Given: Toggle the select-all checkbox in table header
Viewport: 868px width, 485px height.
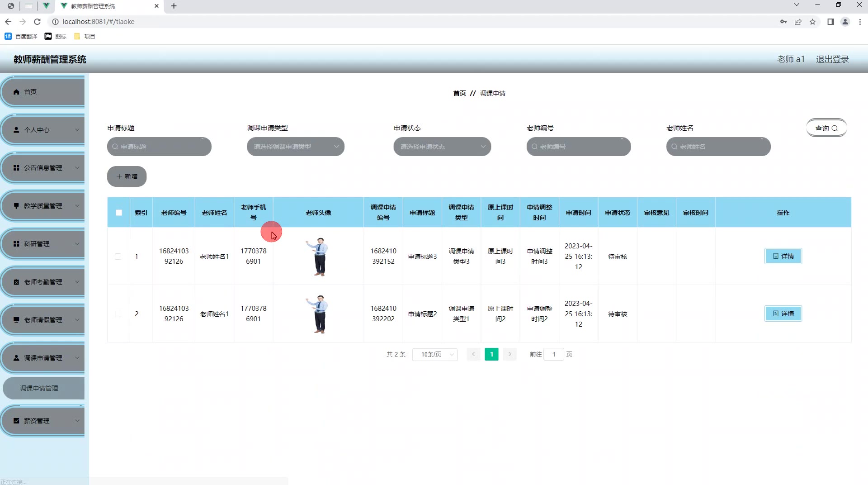Looking at the screenshot, I should [119, 213].
